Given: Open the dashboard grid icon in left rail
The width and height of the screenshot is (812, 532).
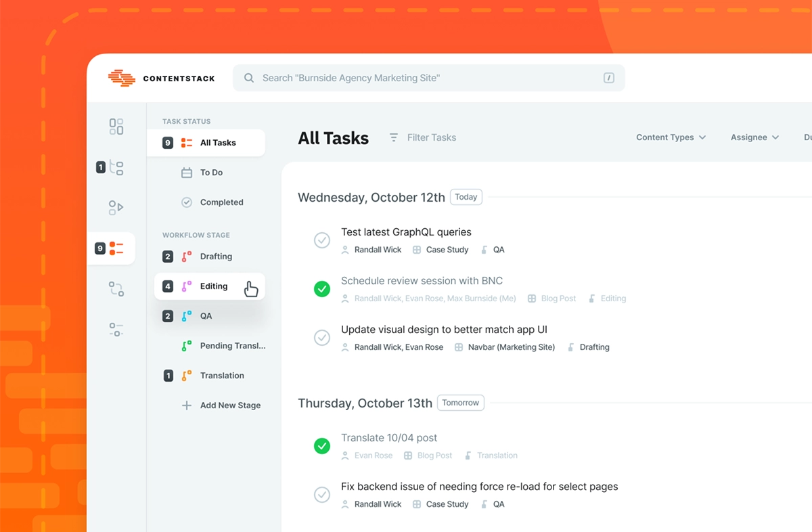Looking at the screenshot, I should click(x=116, y=127).
